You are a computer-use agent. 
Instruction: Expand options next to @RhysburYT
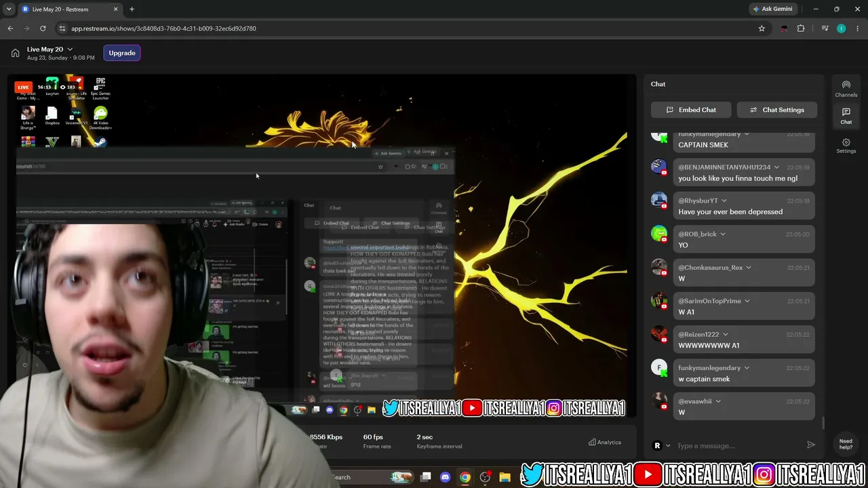point(724,201)
